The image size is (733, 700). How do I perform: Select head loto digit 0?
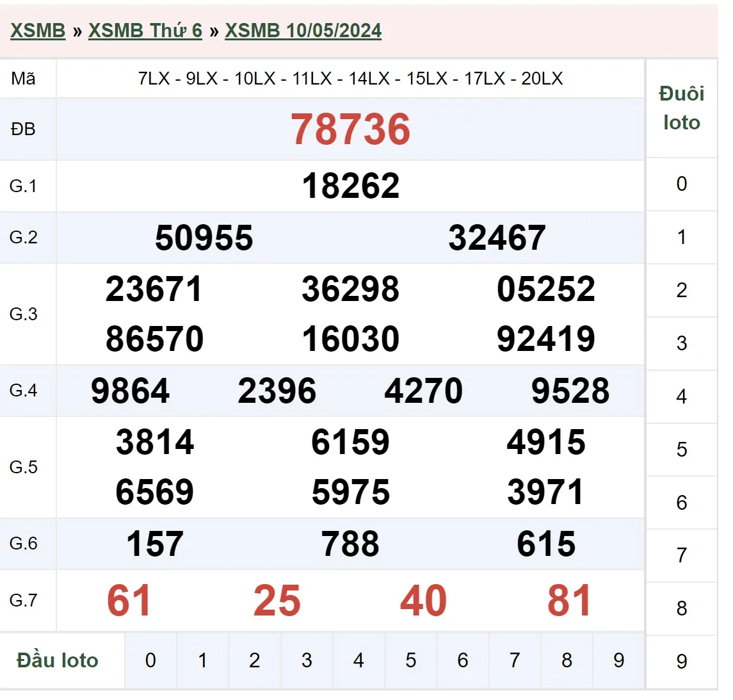click(x=150, y=660)
